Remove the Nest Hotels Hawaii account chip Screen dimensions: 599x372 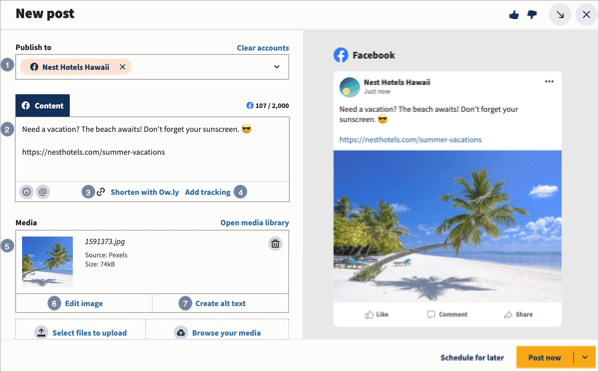(122, 67)
